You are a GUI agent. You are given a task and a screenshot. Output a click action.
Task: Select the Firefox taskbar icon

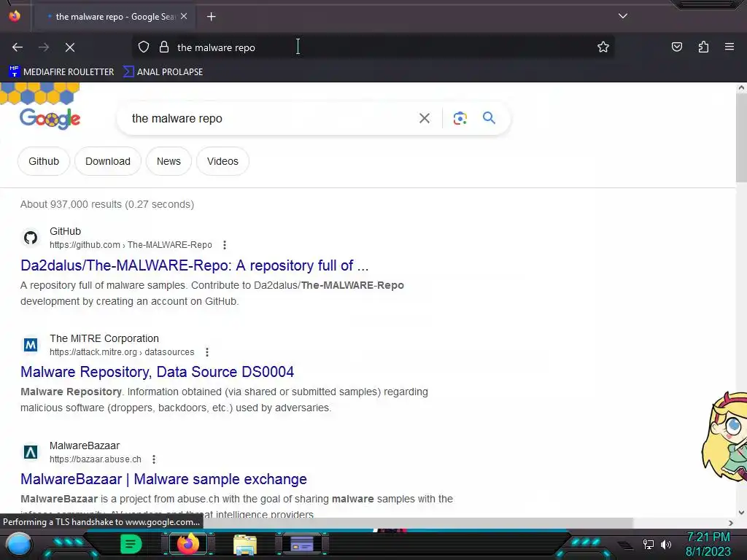click(188, 543)
